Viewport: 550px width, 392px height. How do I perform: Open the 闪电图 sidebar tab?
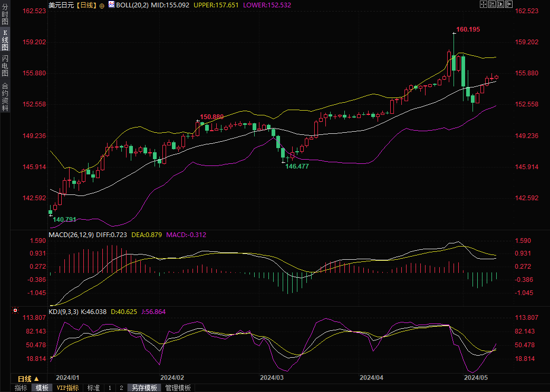pyautogui.click(x=5, y=65)
